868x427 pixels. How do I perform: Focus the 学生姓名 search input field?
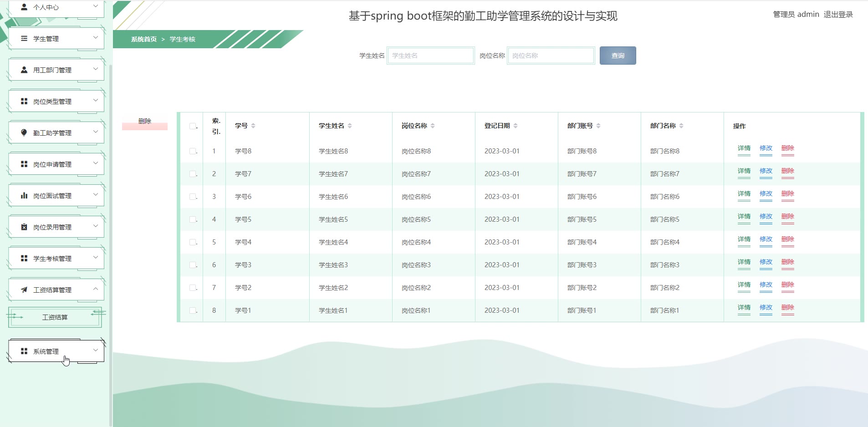click(x=430, y=56)
